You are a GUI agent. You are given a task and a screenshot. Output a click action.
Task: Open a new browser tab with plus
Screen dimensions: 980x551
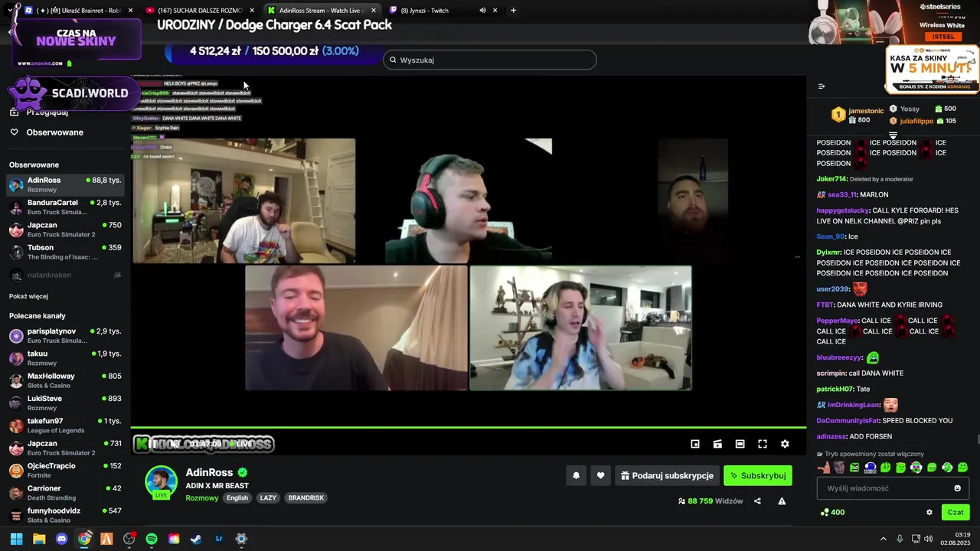click(x=513, y=10)
